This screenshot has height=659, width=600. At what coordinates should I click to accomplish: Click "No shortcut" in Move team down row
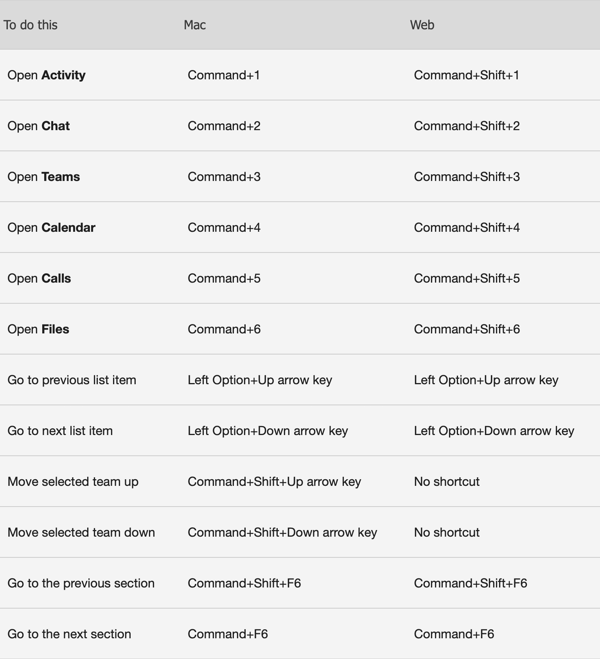coord(447,533)
